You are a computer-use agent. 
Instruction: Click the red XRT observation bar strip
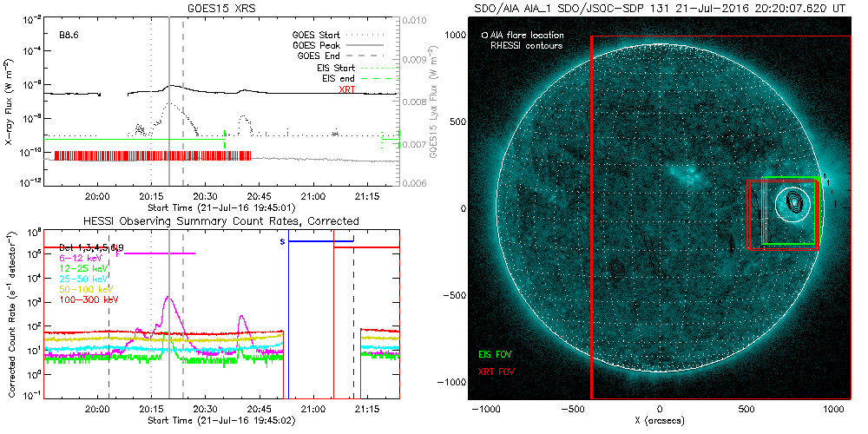(152, 155)
